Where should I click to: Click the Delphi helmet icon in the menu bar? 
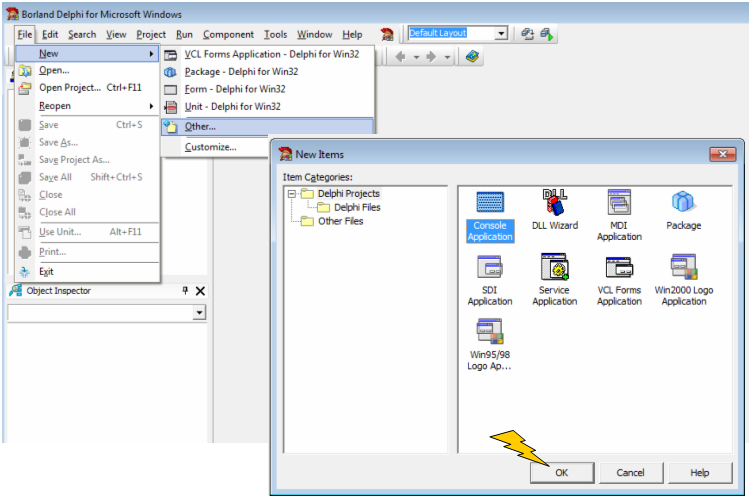pos(387,34)
